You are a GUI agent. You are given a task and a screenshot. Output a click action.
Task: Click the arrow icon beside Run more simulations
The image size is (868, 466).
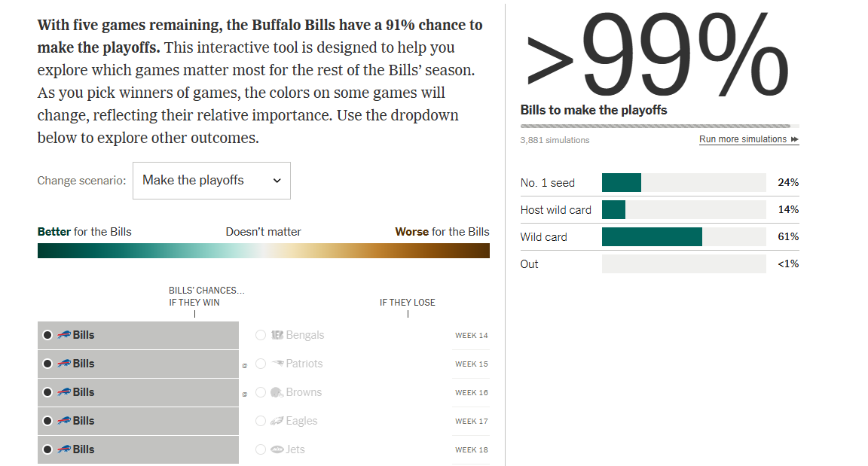coord(795,139)
